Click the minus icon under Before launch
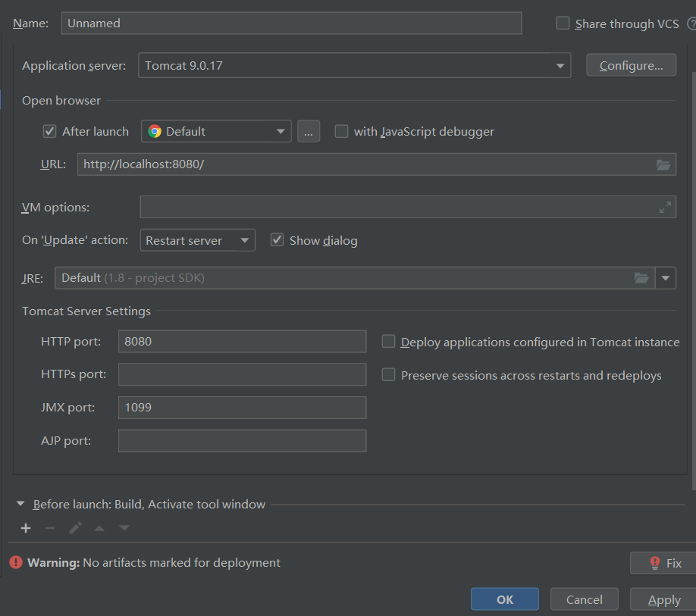Screen dimensions: 696x616 coord(50,528)
